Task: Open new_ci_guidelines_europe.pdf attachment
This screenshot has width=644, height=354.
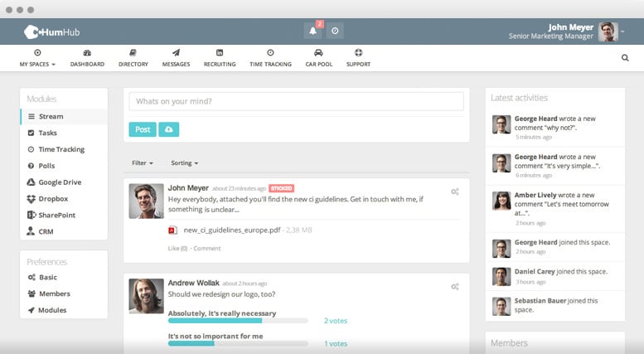Action: (x=232, y=230)
